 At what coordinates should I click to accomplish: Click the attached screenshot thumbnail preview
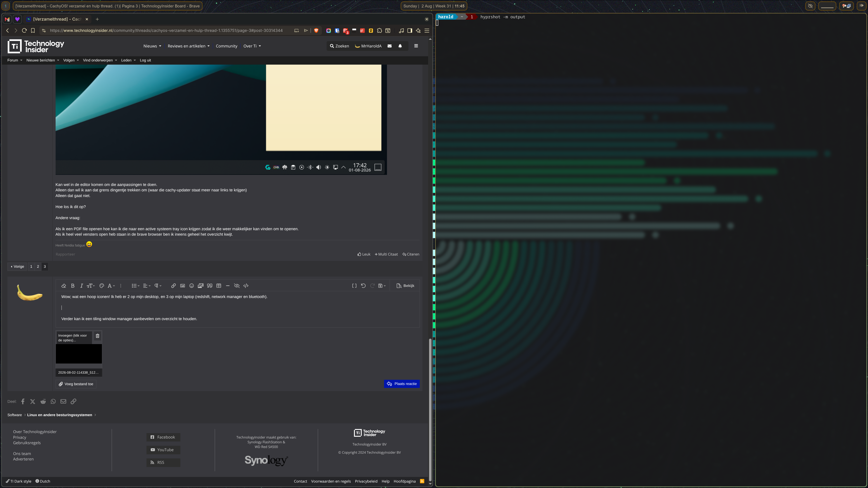pyautogui.click(x=78, y=354)
